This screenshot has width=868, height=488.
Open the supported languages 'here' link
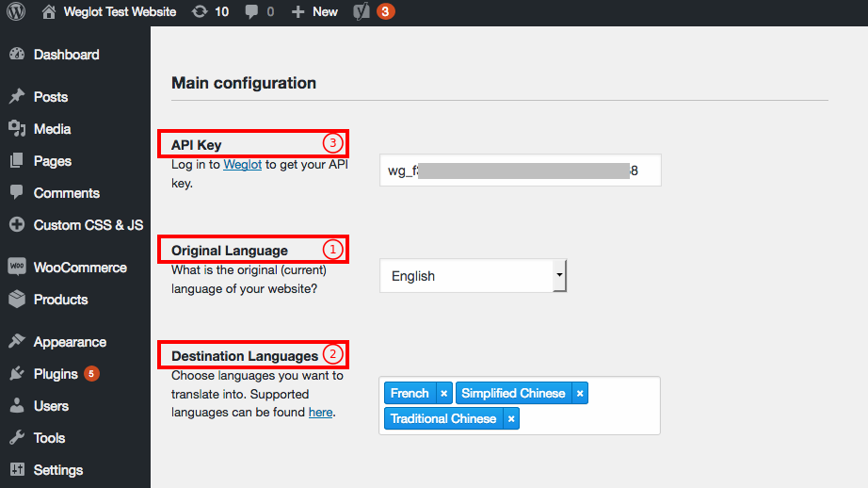pyautogui.click(x=320, y=413)
